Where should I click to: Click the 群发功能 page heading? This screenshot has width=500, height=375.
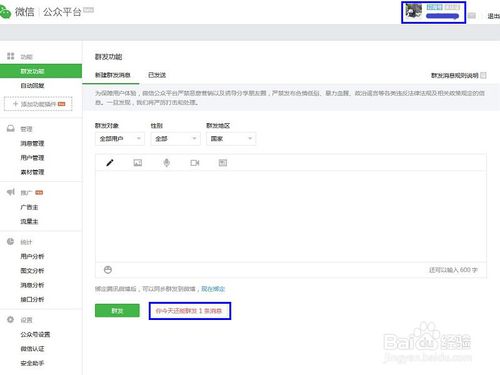pos(109,57)
